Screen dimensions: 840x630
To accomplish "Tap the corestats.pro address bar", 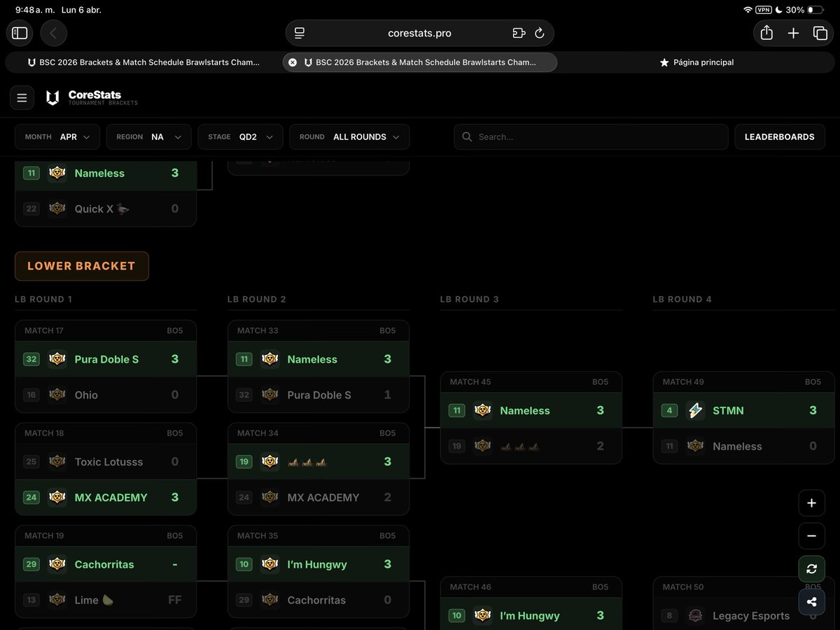I will pyautogui.click(x=419, y=33).
